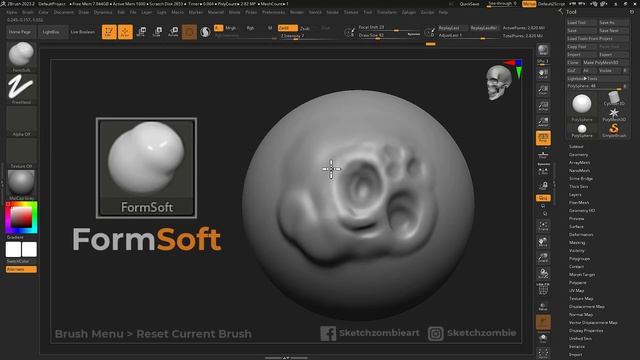Click the See-through slider at top

tap(503, 4)
